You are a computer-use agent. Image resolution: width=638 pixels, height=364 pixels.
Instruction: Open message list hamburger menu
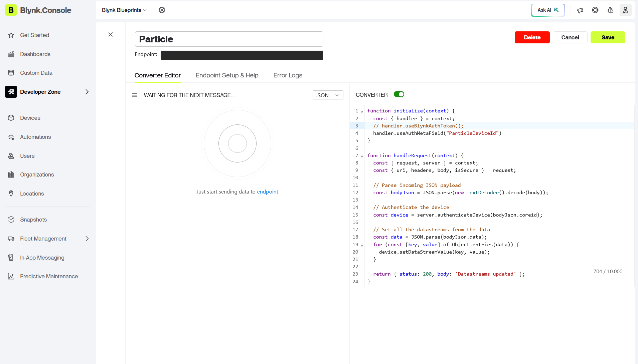tap(135, 95)
